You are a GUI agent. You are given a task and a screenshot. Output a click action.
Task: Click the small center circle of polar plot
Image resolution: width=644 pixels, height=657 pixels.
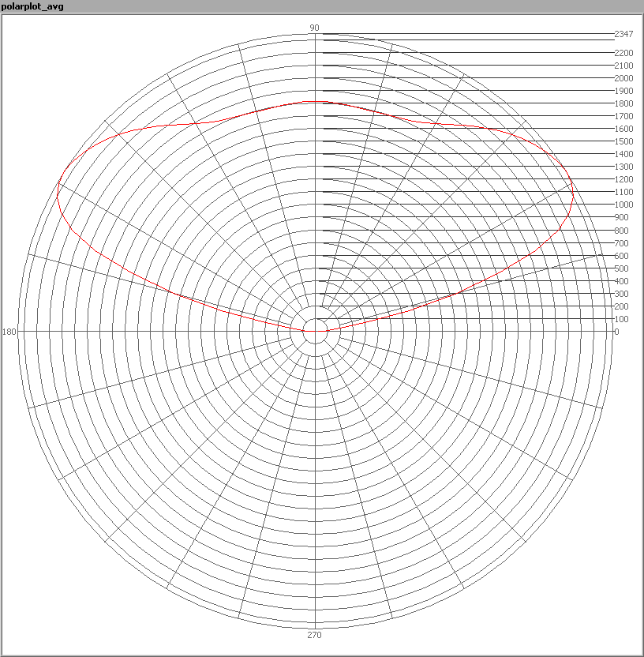click(315, 332)
